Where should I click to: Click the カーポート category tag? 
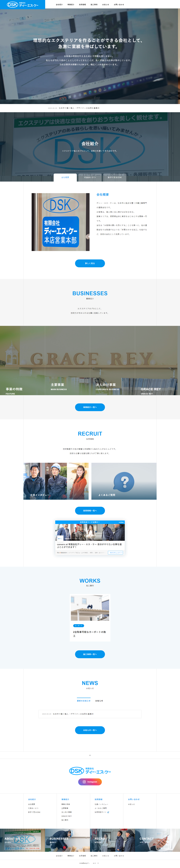(79, 626)
